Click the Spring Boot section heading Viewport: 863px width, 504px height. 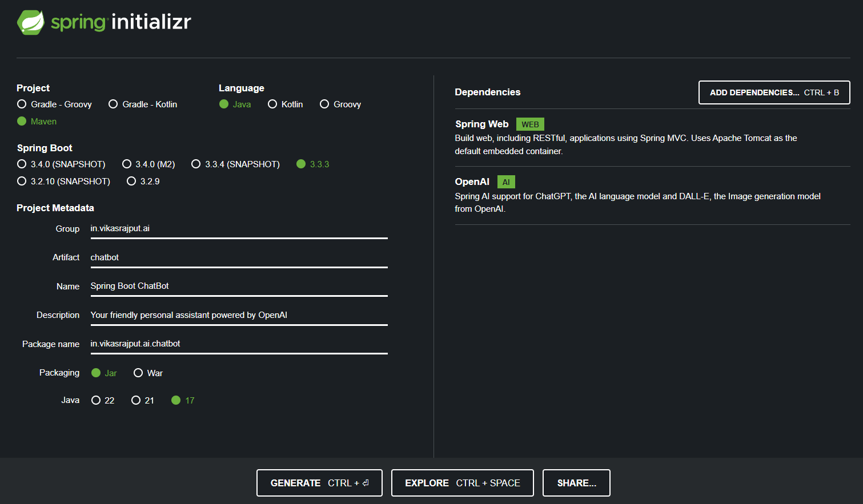tap(45, 148)
